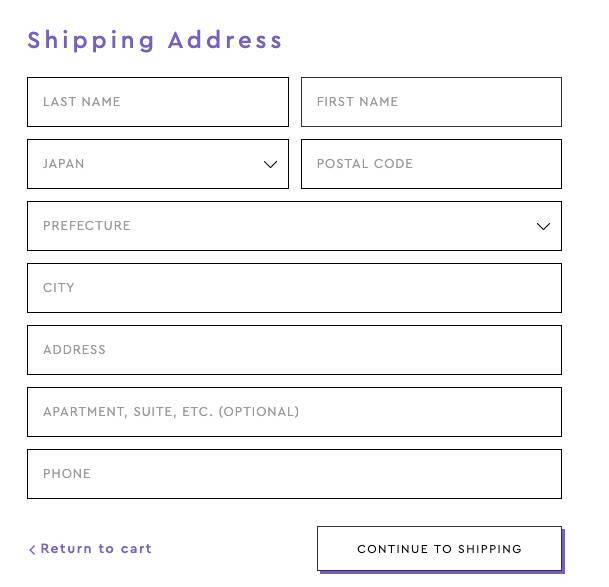
Task: Click the JAPAN text in country selector
Action: point(64,164)
